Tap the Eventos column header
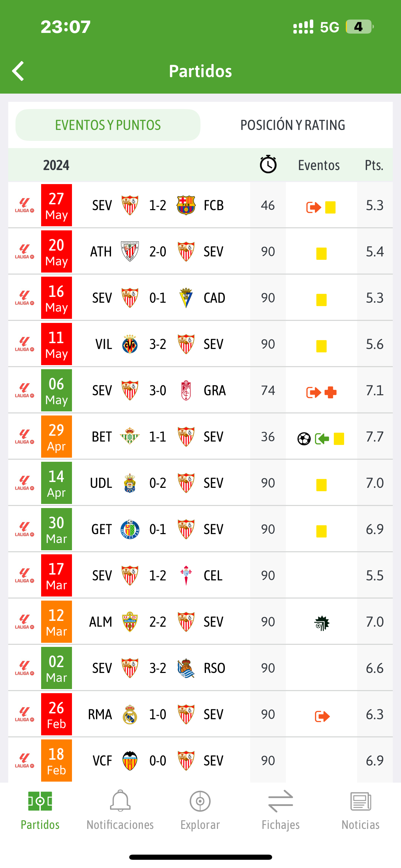The height and width of the screenshot is (868, 401). point(319,165)
